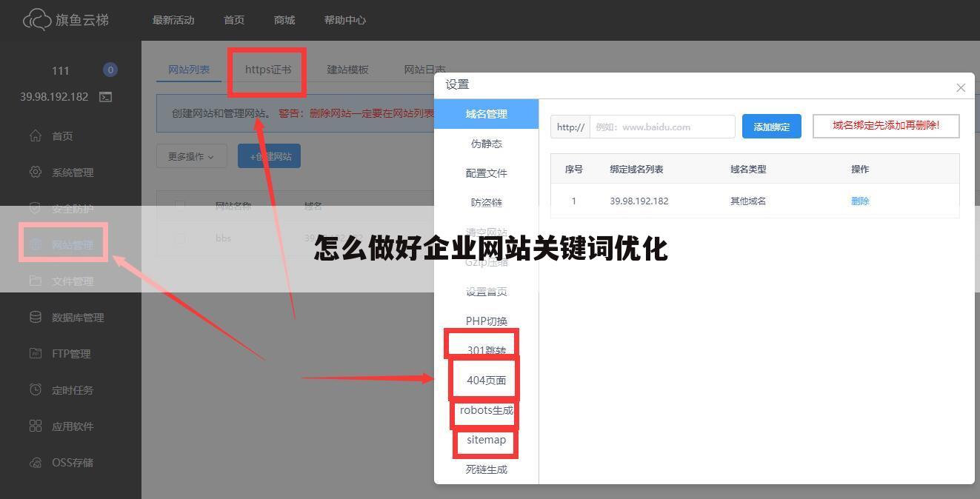Click the 其他域名 domain type cell
The image size is (980, 499).
(x=748, y=201)
